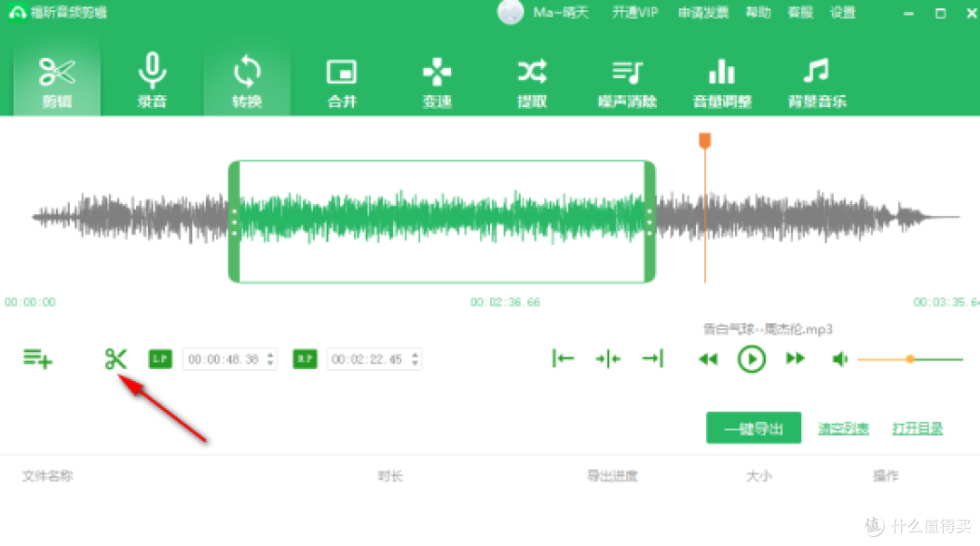Screen dimensions: 980x546
Task: Mute audio with the speaker icon
Action: pos(840,359)
